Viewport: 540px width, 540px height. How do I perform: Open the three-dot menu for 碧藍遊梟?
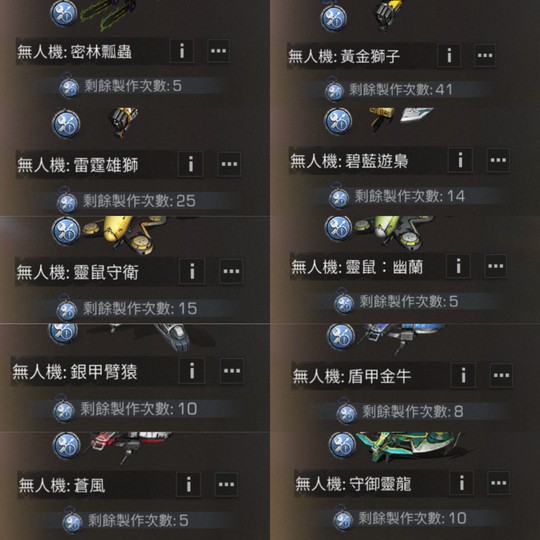click(498, 160)
